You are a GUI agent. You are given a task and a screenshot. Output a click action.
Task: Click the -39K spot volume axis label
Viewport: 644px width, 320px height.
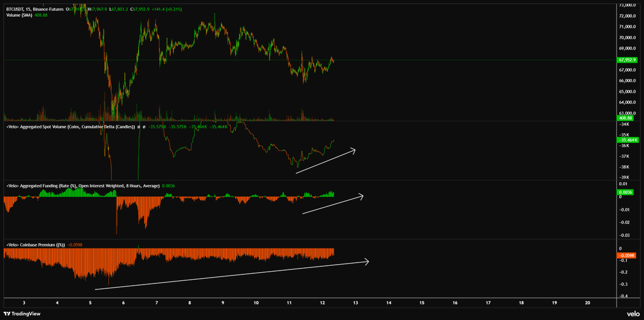pos(623,178)
